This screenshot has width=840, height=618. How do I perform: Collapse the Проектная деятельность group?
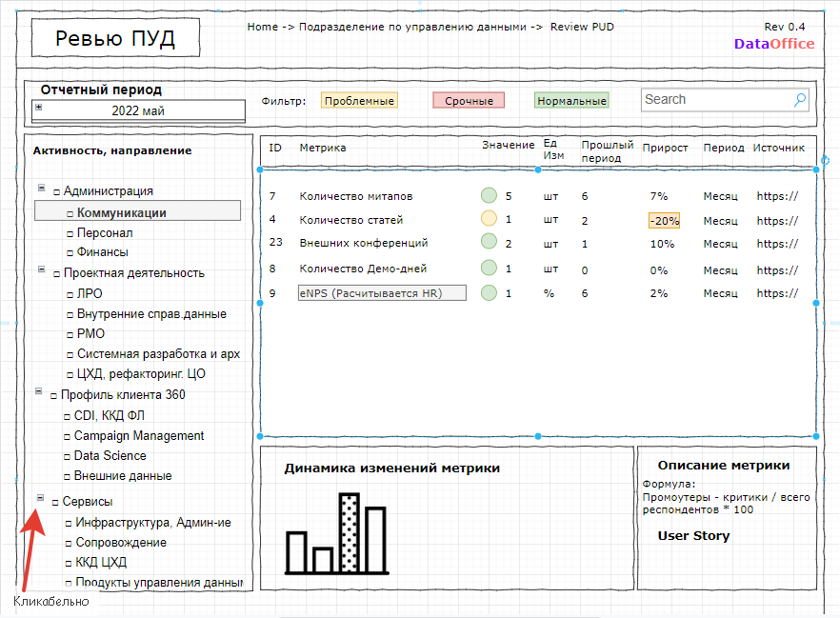click(41, 269)
